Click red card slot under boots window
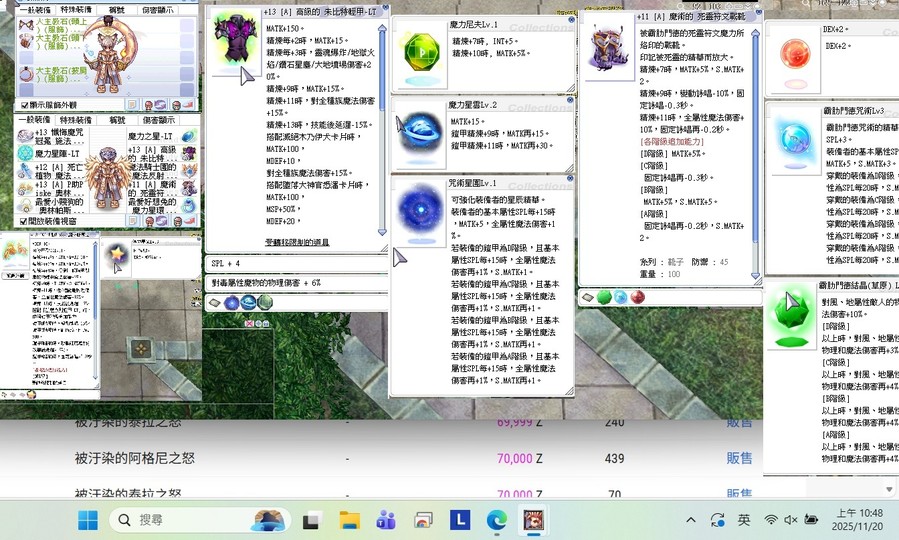Screen dimensions: 899x540 pyautogui.click(x=637, y=297)
